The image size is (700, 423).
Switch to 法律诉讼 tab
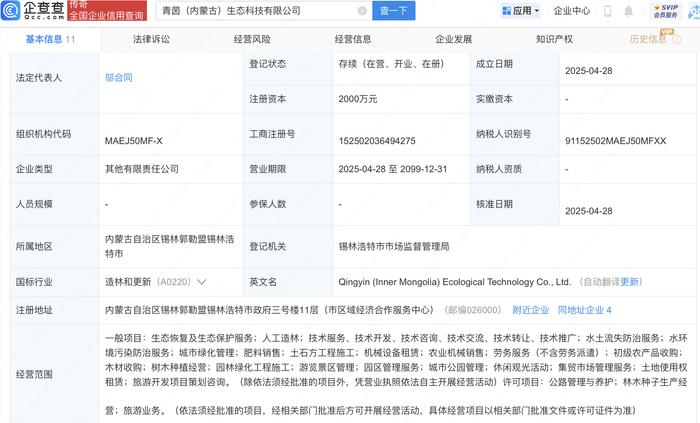pyautogui.click(x=151, y=39)
